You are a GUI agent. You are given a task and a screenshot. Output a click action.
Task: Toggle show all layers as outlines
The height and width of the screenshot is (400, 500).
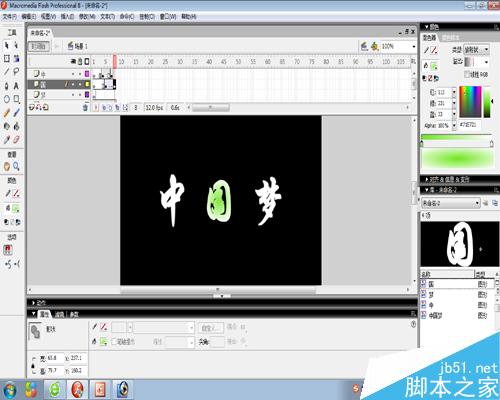tap(87, 62)
